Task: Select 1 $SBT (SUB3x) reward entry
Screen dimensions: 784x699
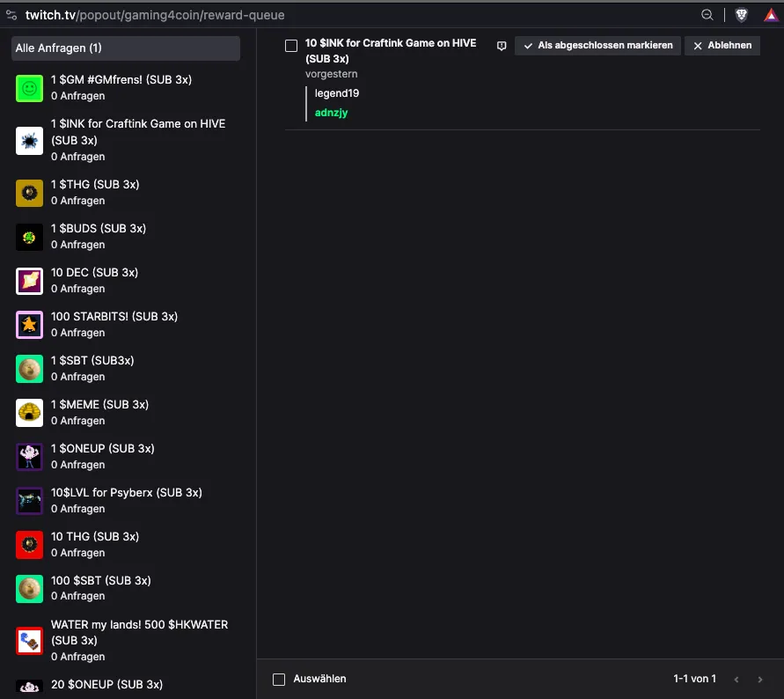Action: pos(126,368)
